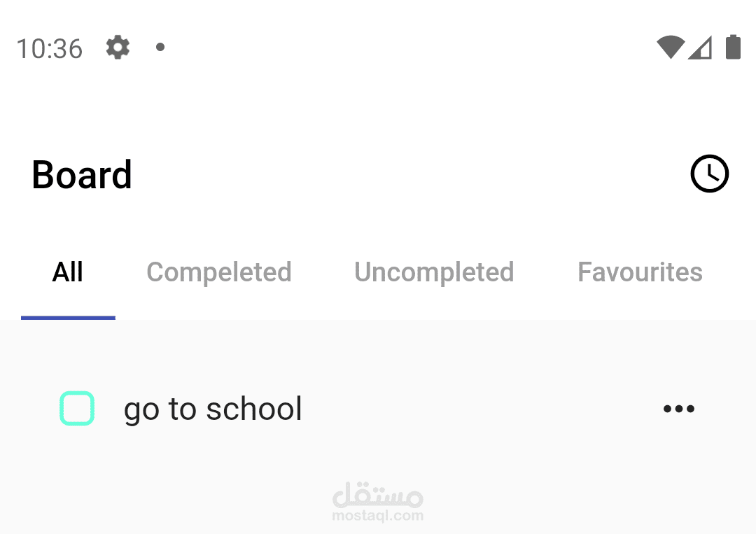756x534 pixels.
Task: Tap the Wi-Fi icon in the status bar
Action: tap(670, 47)
